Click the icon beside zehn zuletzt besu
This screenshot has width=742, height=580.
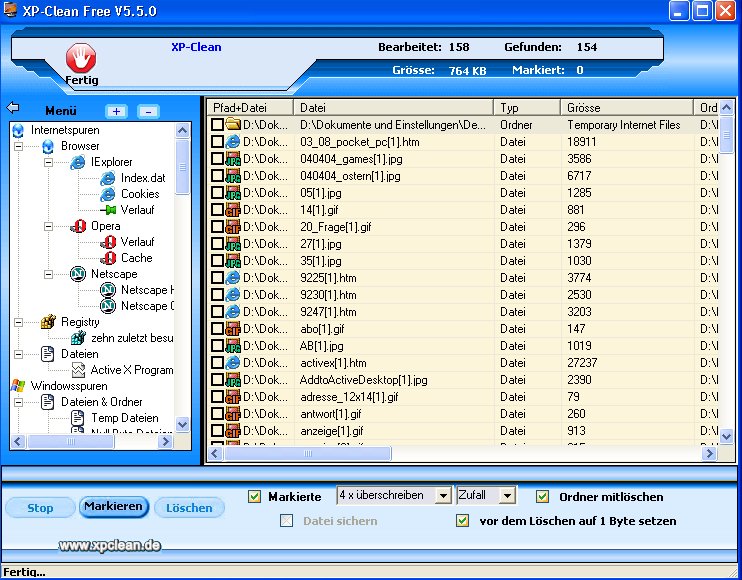pyautogui.click(x=78, y=338)
